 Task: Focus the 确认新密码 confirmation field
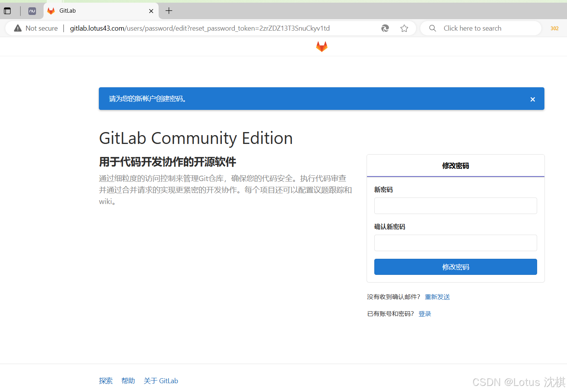pyautogui.click(x=456, y=243)
